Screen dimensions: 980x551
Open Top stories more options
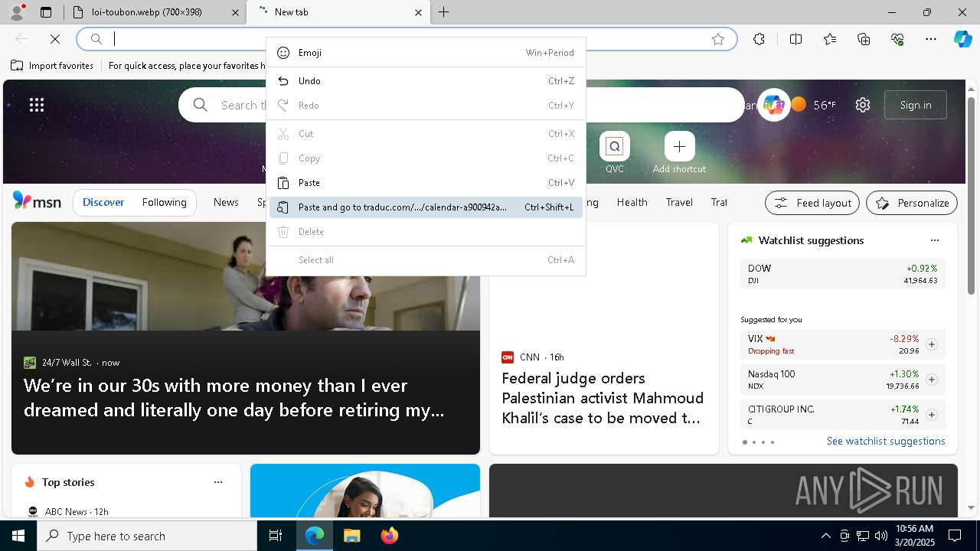click(x=218, y=482)
